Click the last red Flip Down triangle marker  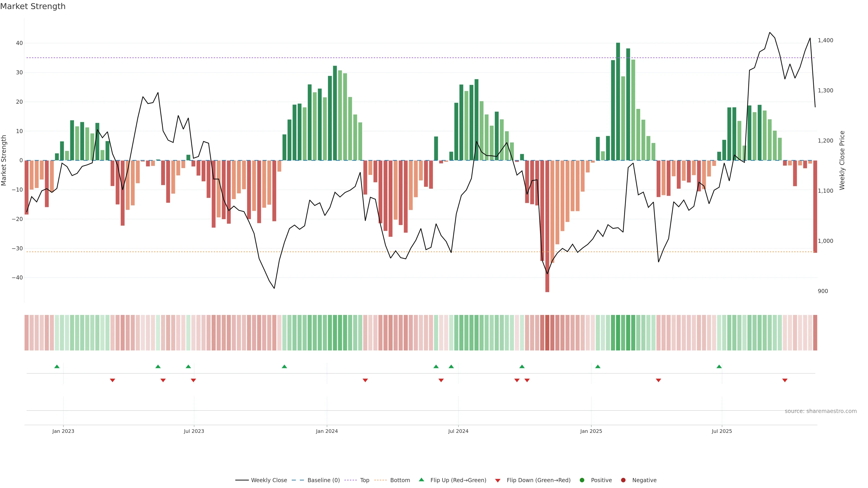point(785,380)
